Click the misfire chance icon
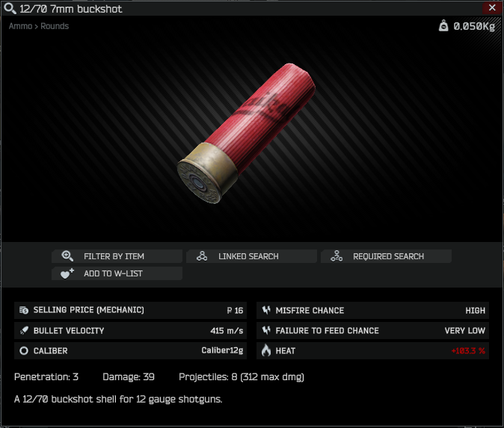This screenshot has width=504, height=428. coord(266,310)
